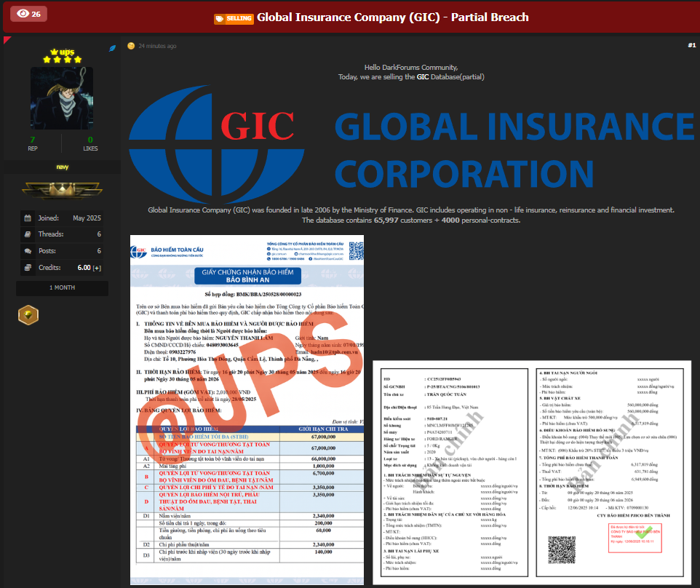The width and height of the screenshot is (700, 588).
Task: Click the smiley icon beside the timestamp
Action: click(x=131, y=45)
